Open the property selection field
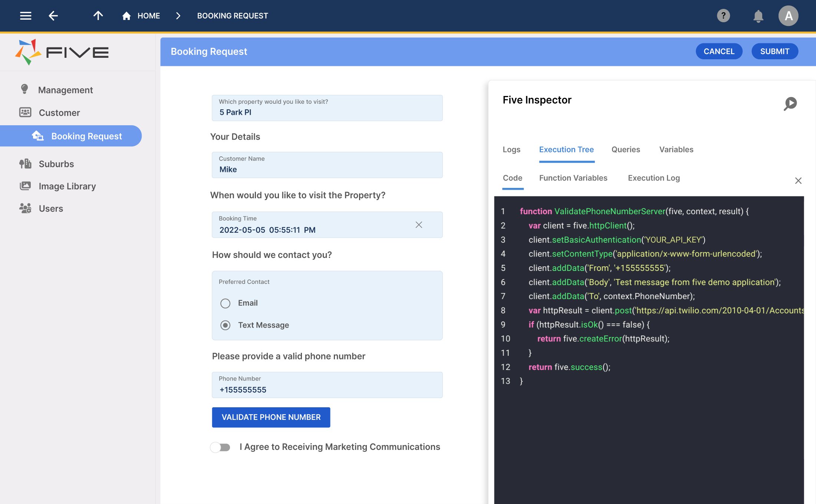Viewport: 816px width, 504px height. [x=327, y=108]
